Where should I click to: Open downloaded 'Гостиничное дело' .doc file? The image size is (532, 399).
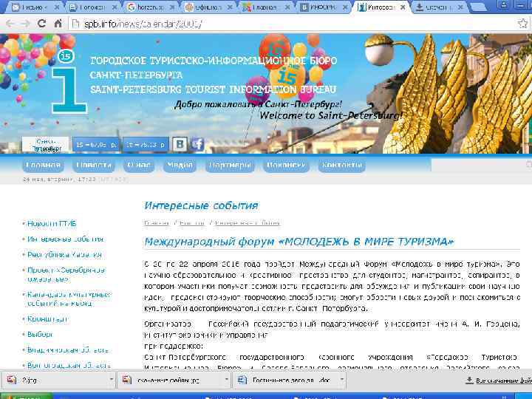tap(285, 380)
